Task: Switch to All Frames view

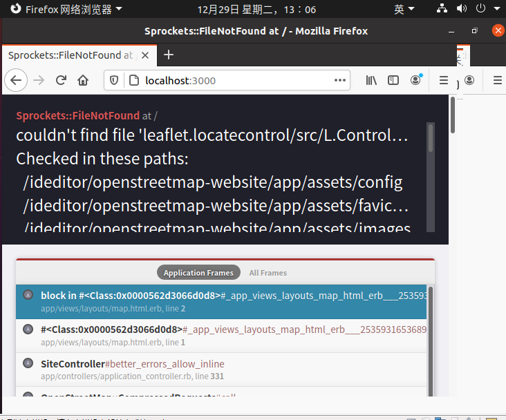Action: pos(268,273)
